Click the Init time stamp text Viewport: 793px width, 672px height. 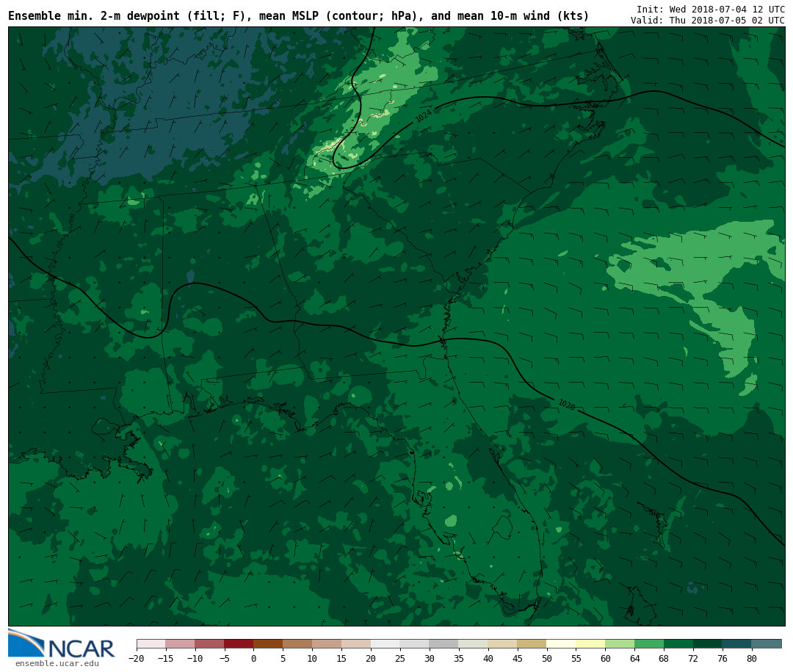click(x=710, y=9)
